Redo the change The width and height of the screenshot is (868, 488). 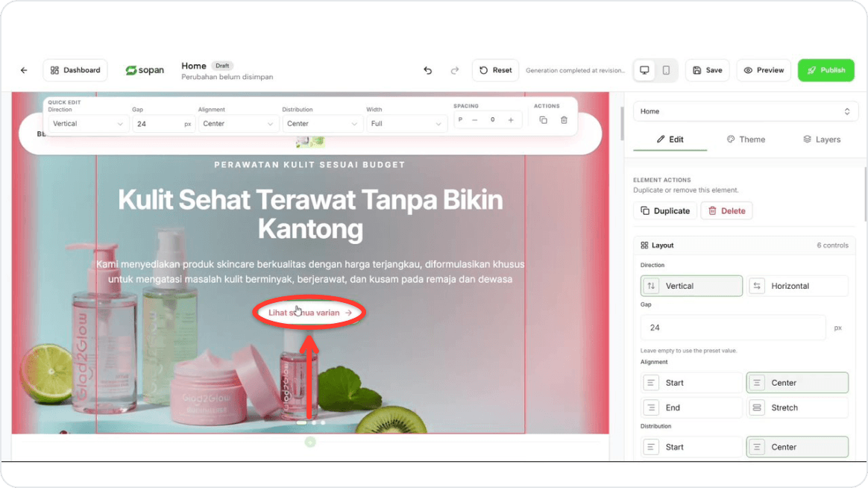point(454,70)
